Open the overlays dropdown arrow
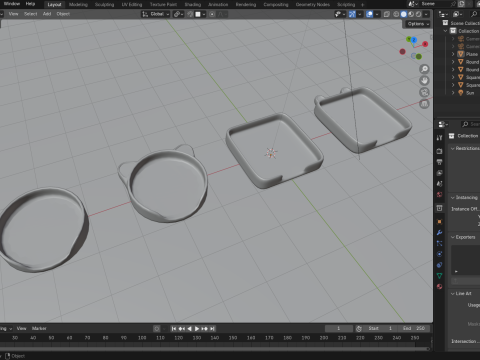 (x=377, y=14)
